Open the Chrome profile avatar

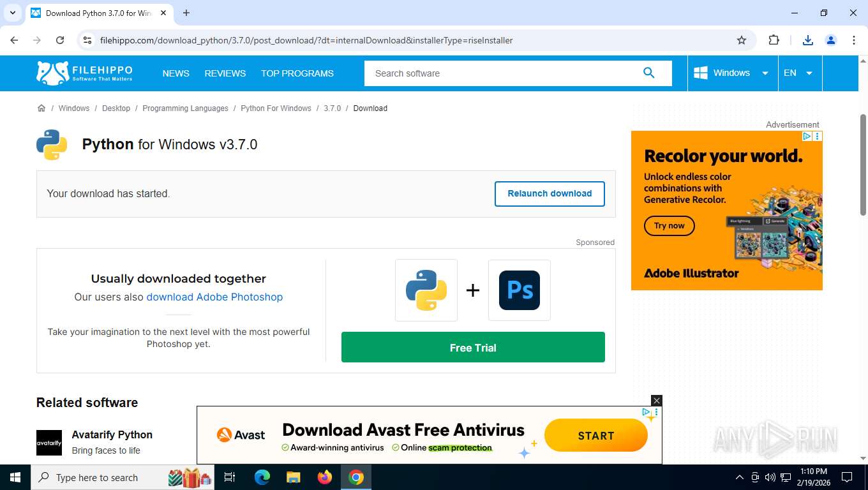click(831, 40)
